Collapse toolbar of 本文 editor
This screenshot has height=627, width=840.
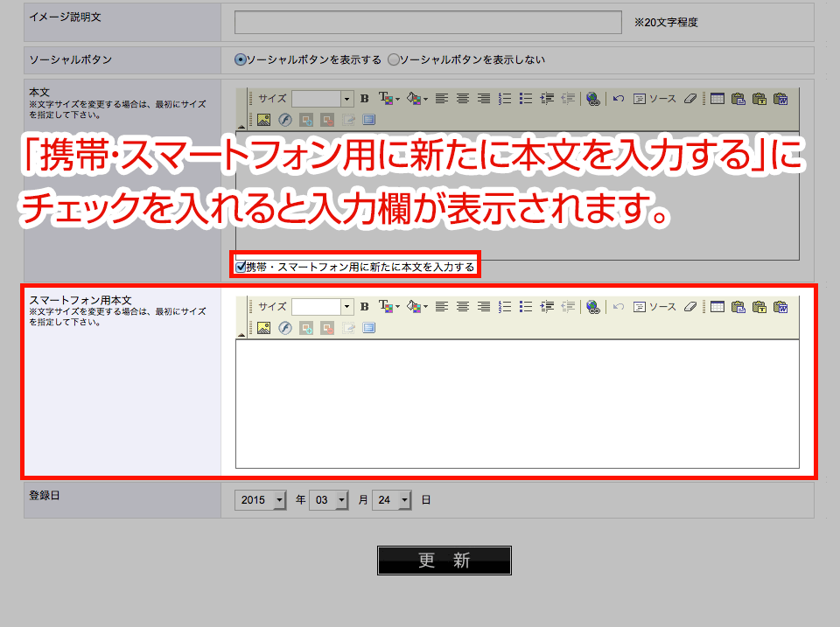point(241,127)
